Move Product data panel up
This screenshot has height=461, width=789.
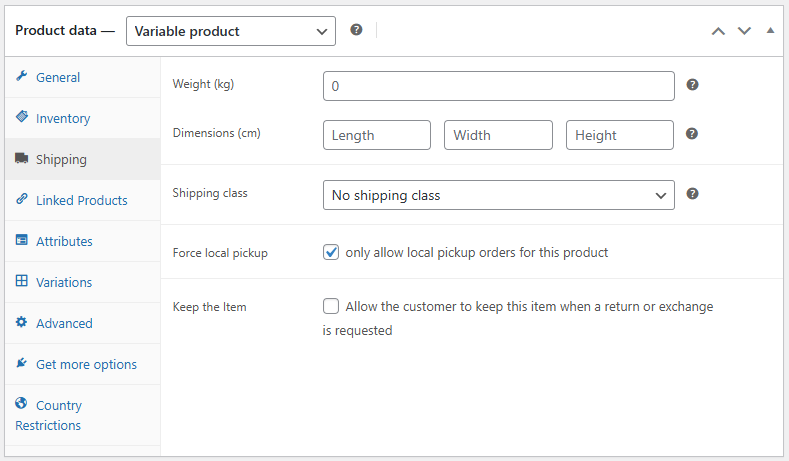tap(717, 31)
